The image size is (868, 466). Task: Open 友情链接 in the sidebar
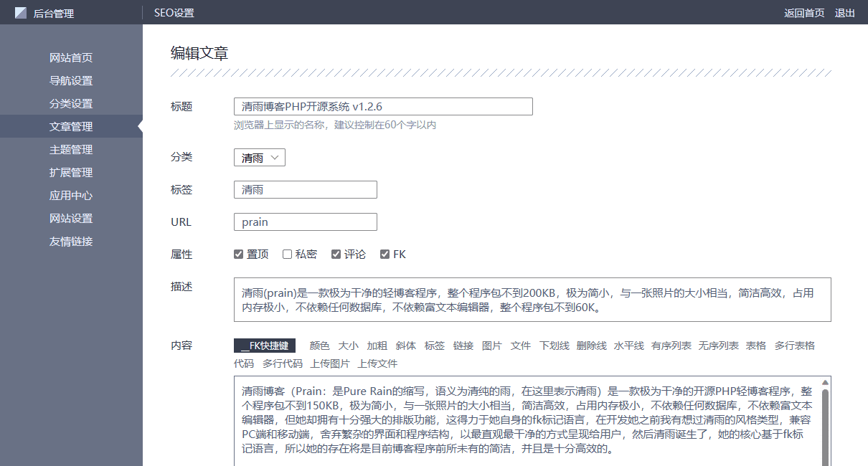(71, 242)
